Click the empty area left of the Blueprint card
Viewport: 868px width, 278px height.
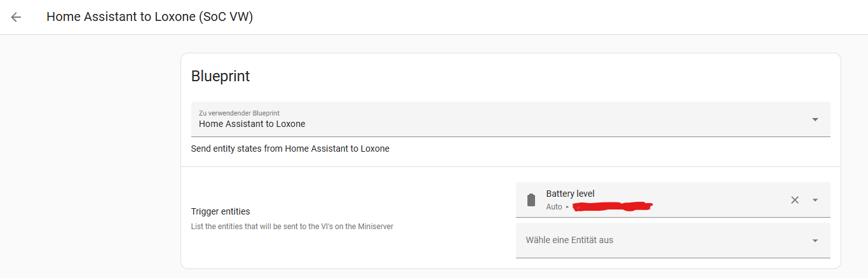click(90, 159)
